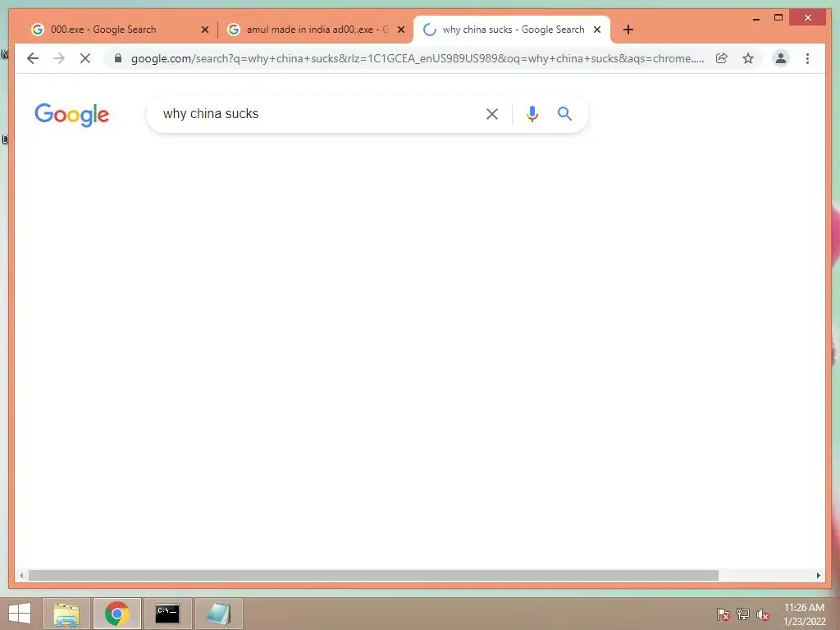Click the forward navigation arrow

[59, 58]
